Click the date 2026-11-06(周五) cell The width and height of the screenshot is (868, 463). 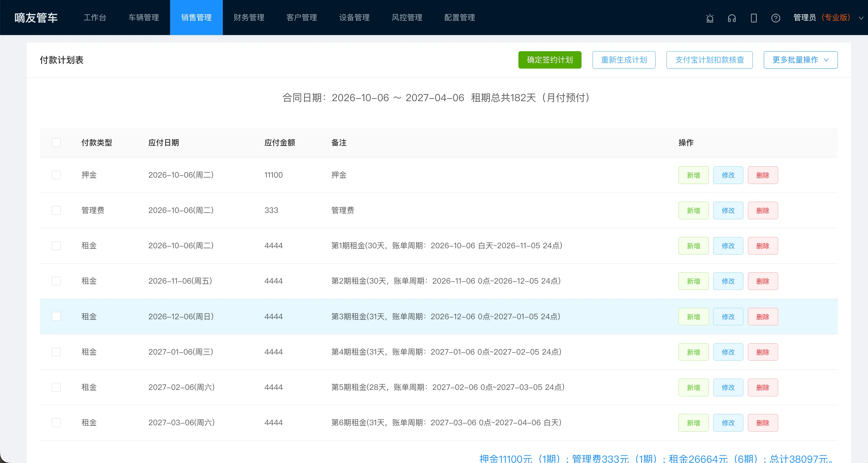(180, 281)
